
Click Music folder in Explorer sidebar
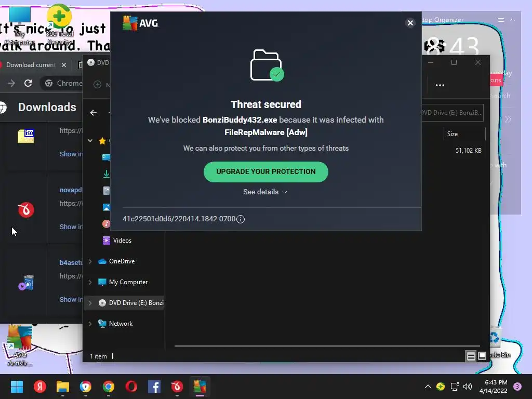pyautogui.click(x=106, y=223)
